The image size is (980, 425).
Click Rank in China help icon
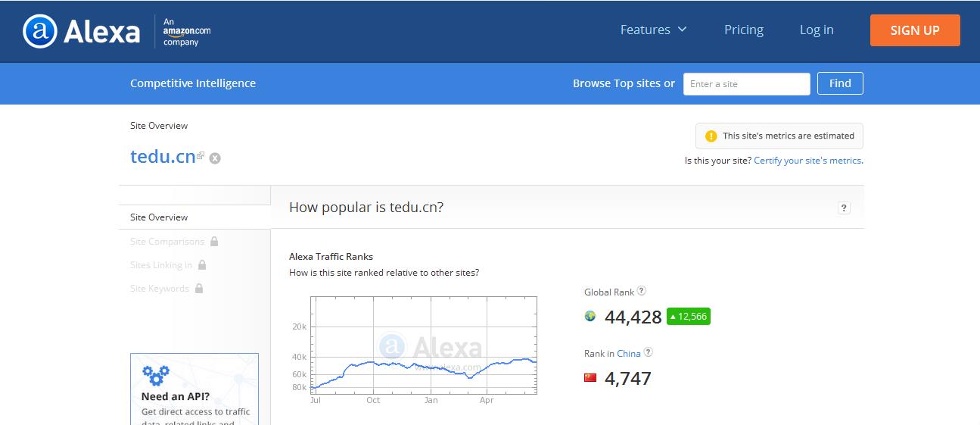[648, 352]
